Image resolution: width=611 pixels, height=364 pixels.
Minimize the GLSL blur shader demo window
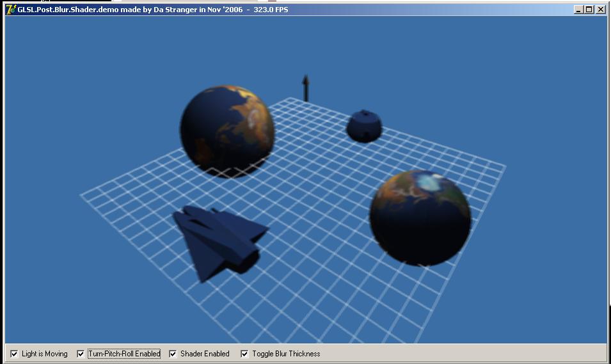[x=578, y=10]
